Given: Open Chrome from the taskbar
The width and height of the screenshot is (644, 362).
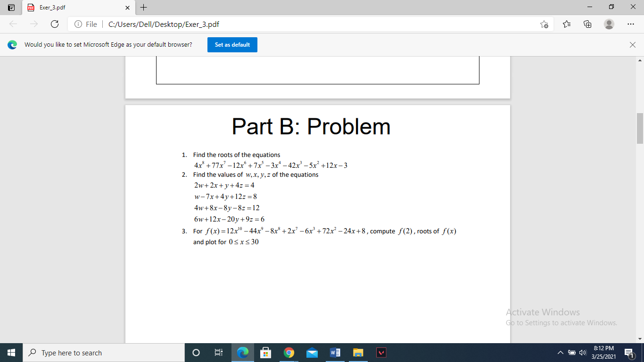Looking at the screenshot, I should pos(289,352).
